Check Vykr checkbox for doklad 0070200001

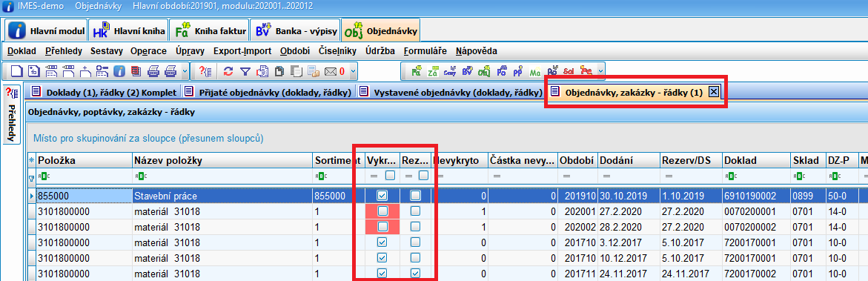click(382, 211)
